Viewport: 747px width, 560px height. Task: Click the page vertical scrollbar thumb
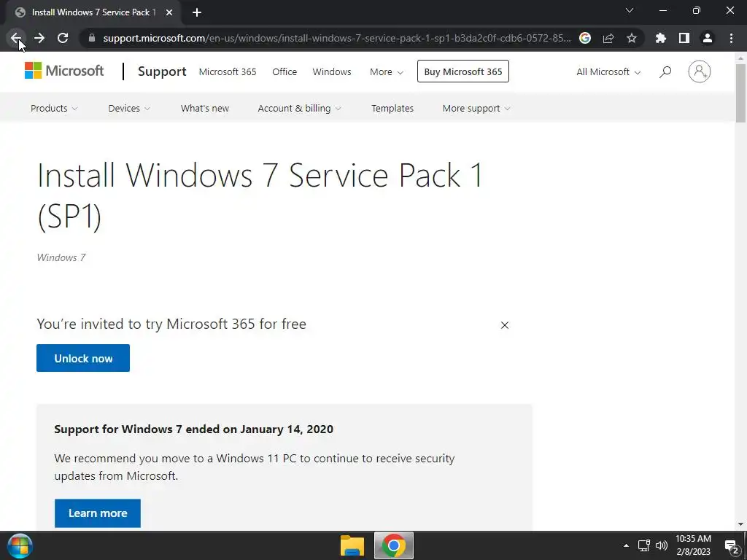point(740,93)
